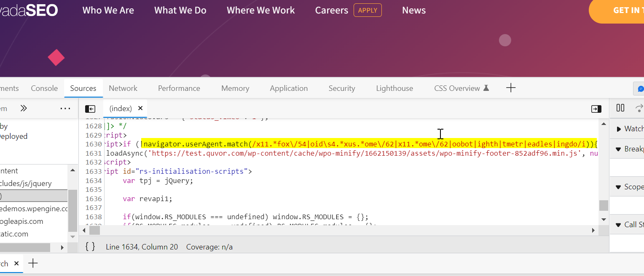Click the highlighted navigator.userAgent.match code
Viewport: 644px width, 276px height.
coord(369,144)
